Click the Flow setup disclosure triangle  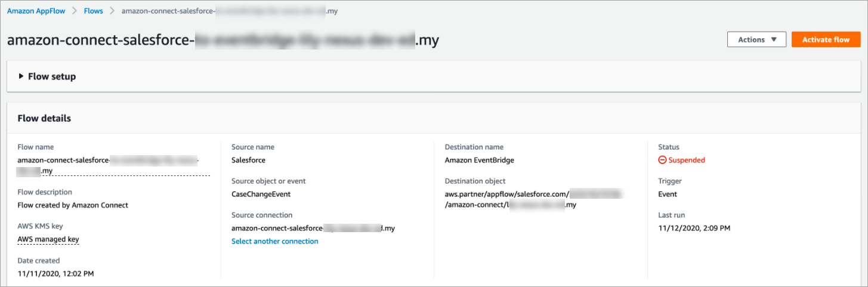(21, 76)
